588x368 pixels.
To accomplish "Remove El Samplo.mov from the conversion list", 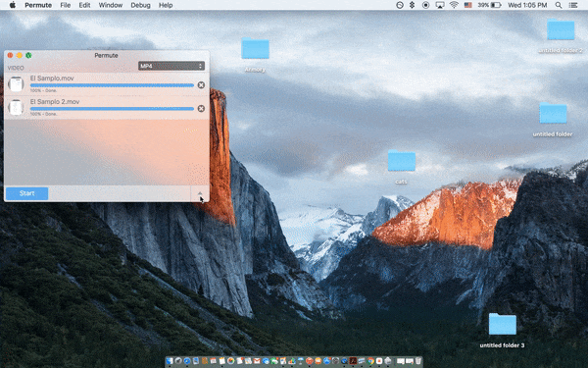I will pos(201,85).
